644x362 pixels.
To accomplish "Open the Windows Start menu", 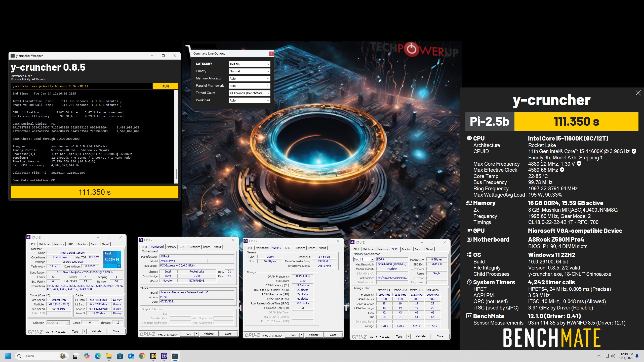I will (8, 356).
